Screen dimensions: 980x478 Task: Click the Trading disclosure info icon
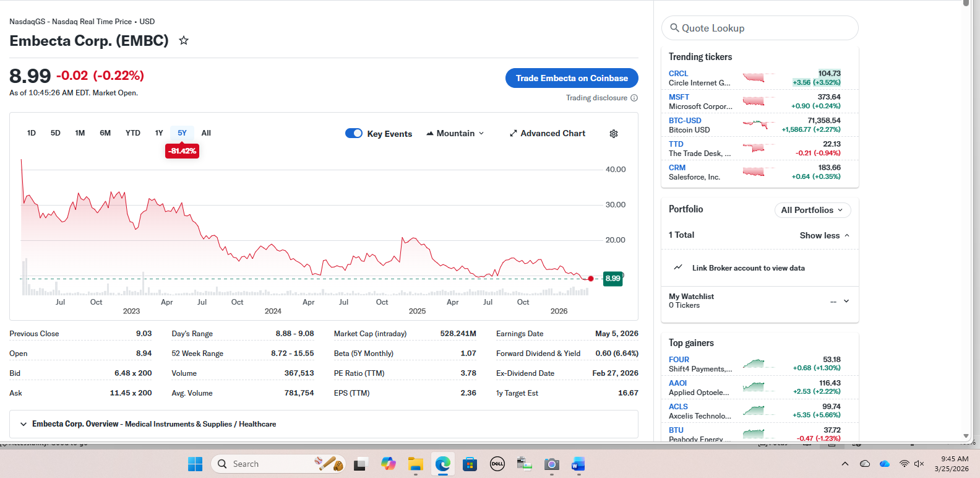pos(634,98)
